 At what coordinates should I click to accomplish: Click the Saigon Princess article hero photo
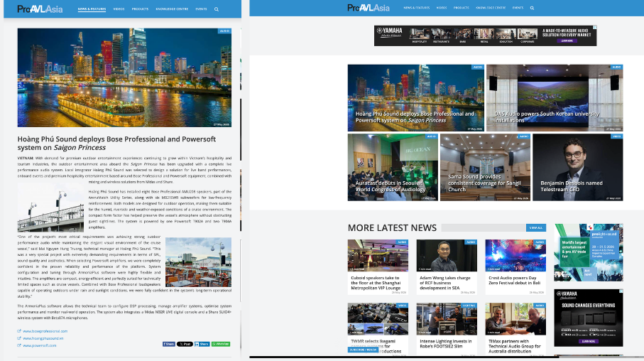(124, 77)
